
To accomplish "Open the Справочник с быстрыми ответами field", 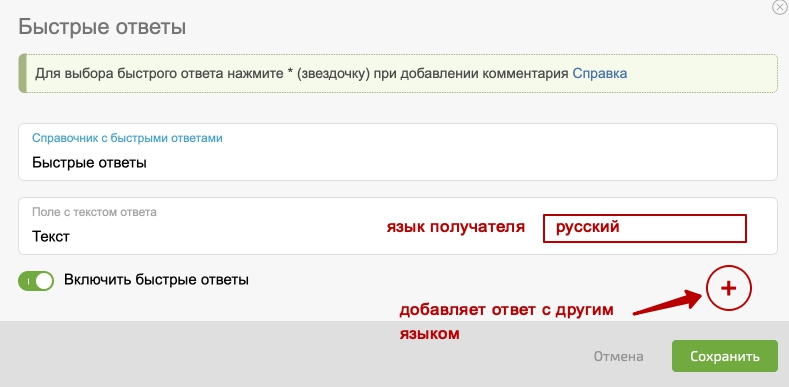I will tap(398, 152).
